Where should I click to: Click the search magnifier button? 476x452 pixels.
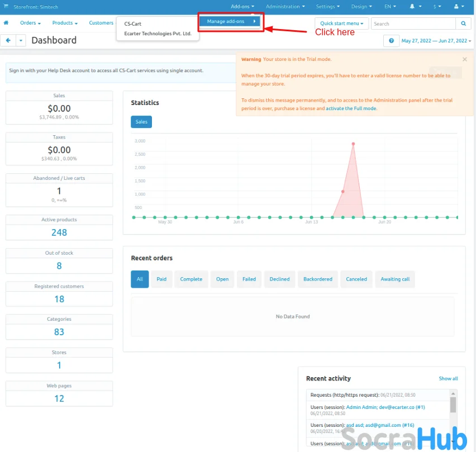tap(463, 24)
